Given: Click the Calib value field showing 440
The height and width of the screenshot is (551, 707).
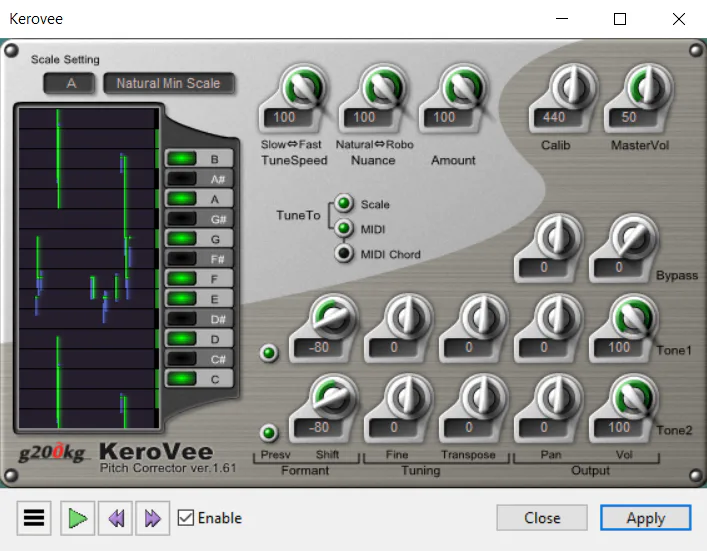Looking at the screenshot, I should (557, 118).
